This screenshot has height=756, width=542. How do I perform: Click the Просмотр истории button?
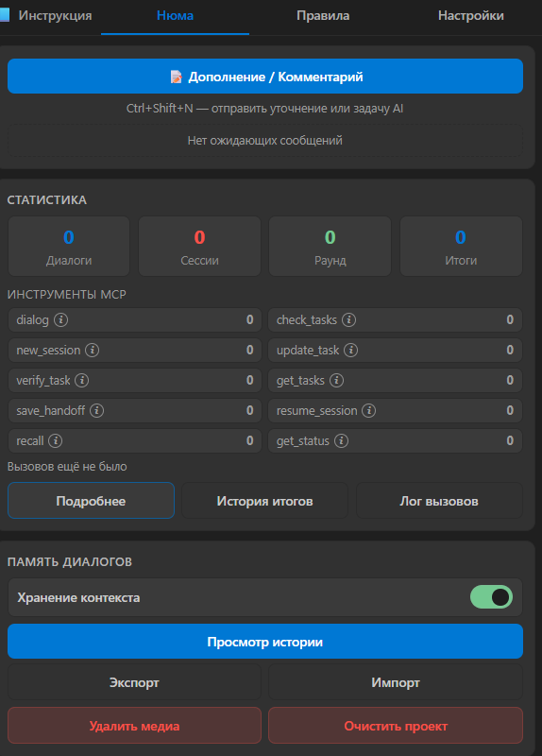tap(265, 642)
